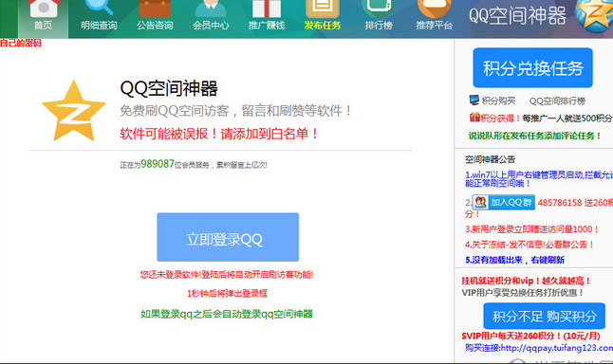Click the group avatar icon in 加入QQ群
613x364 pixels.
[x=480, y=202]
